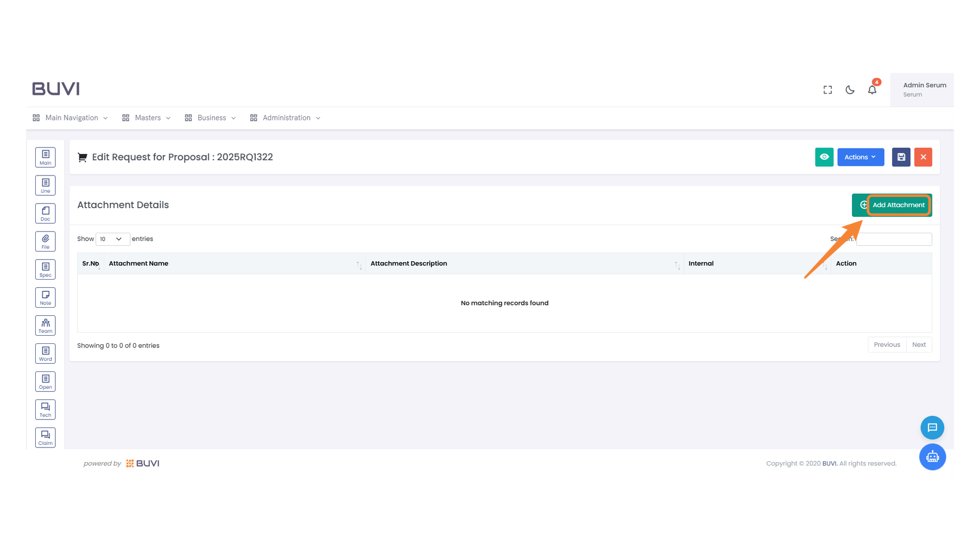Open the Spec section icon

(45, 269)
